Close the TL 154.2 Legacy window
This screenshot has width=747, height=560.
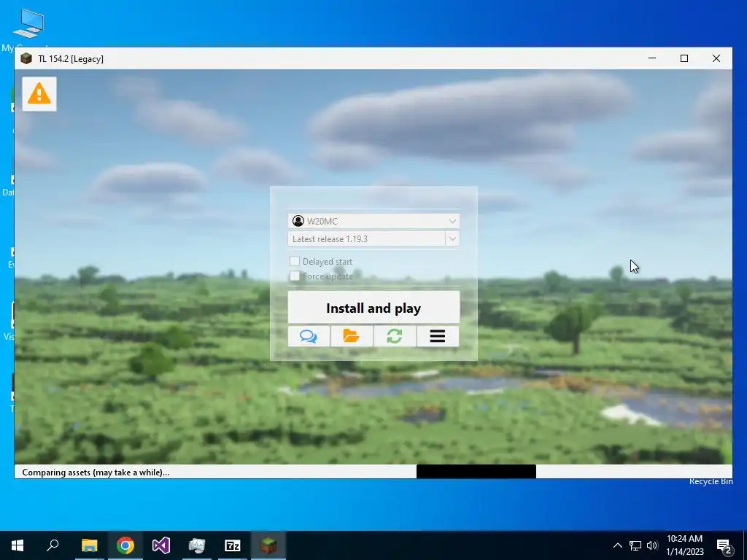click(x=716, y=58)
